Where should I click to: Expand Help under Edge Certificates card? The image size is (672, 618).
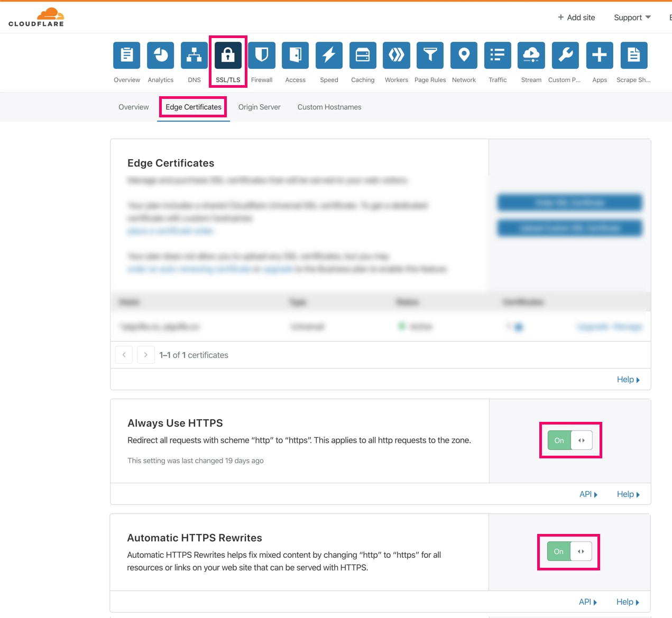(x=628, y=380)
